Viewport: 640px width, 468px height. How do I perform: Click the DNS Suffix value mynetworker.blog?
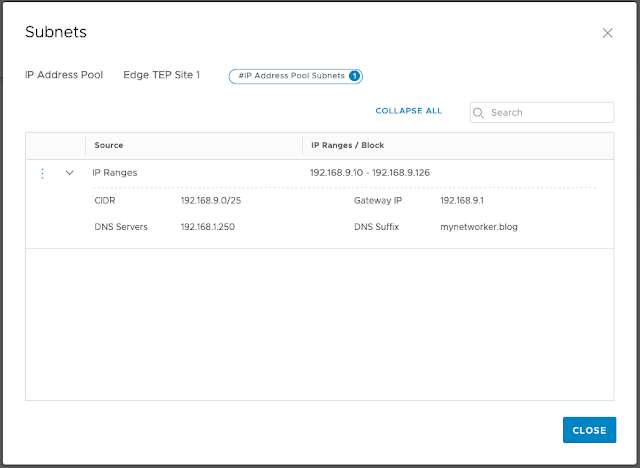click(x=479, y=227)
